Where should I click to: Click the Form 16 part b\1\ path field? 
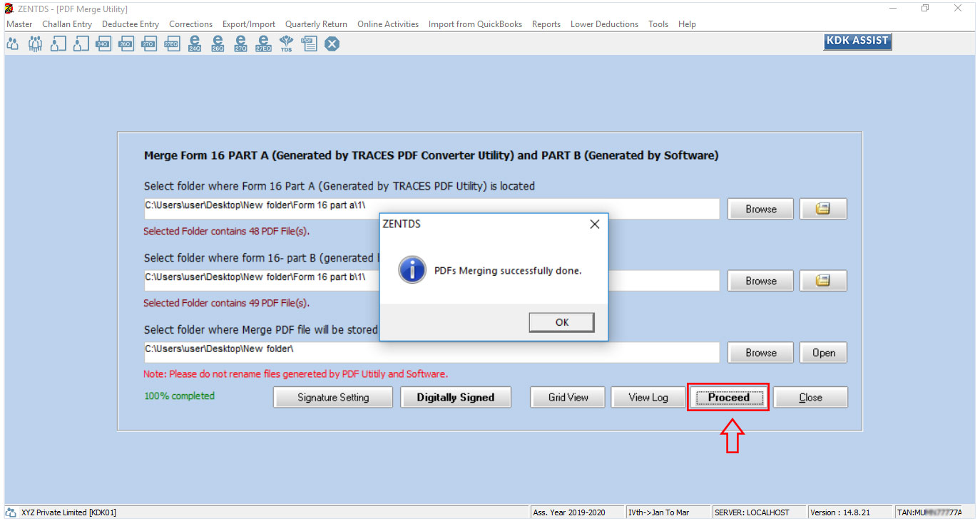click(x=432, y=281)
